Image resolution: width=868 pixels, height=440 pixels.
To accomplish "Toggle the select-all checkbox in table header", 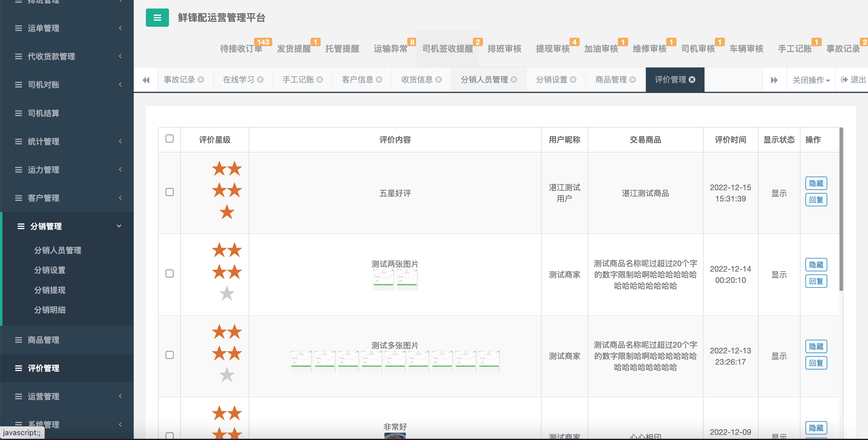I will (170, 139).
